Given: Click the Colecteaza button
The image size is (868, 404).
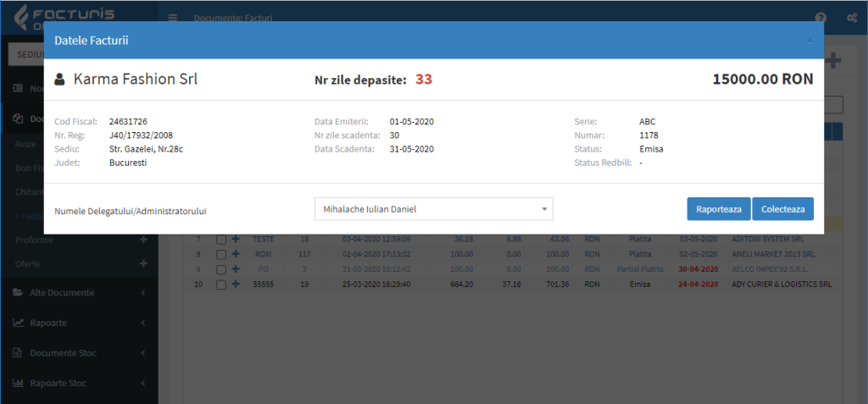Looking at the screenshot, I should 782,209.
